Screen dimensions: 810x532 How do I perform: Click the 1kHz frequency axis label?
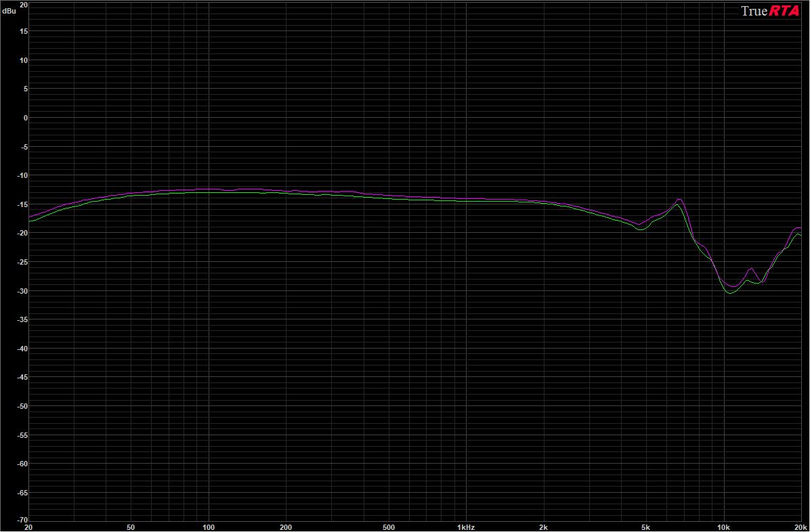(465, 527)
